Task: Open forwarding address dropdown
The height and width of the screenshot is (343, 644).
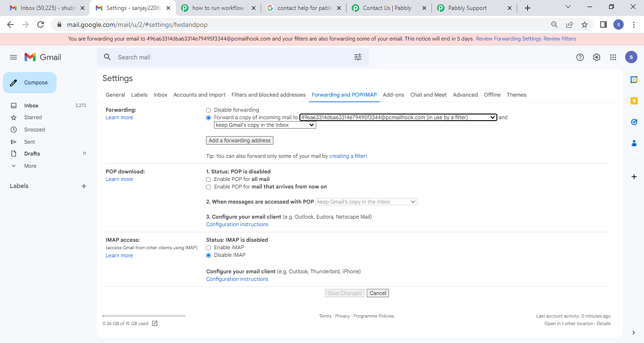Action: pyautogui.click(x=398, y=117)
